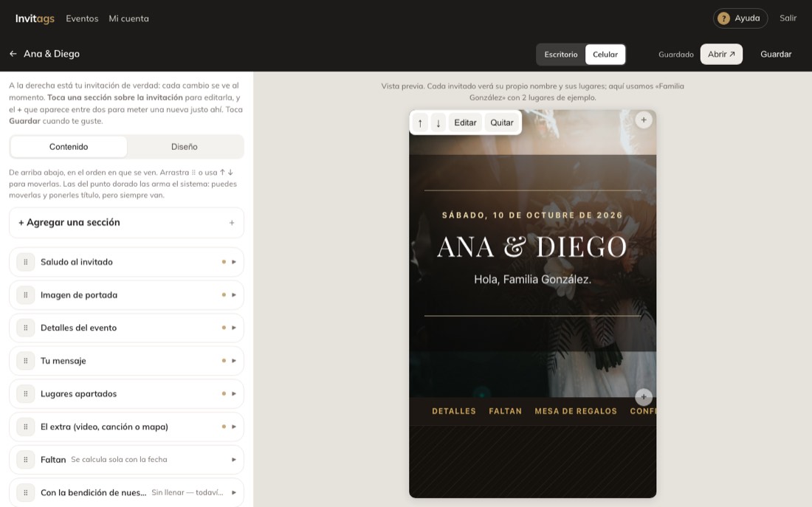The image size is (812, 507).
Task: Switch preview to Celular
Action: coord(605,55)
